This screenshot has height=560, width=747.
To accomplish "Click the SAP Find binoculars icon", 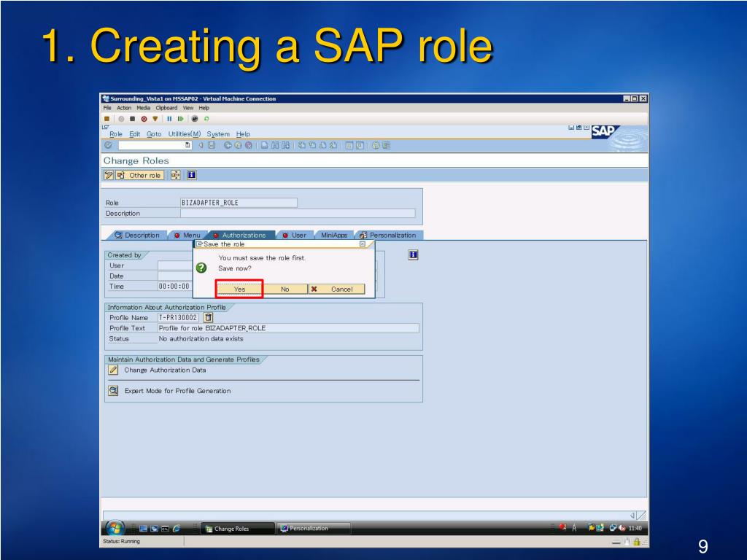I will 275,145.
